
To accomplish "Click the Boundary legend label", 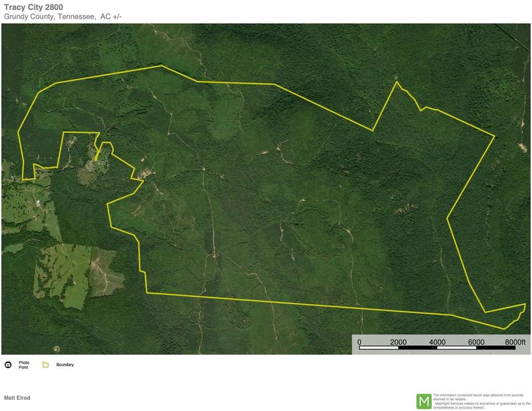I will pos(65,364).
